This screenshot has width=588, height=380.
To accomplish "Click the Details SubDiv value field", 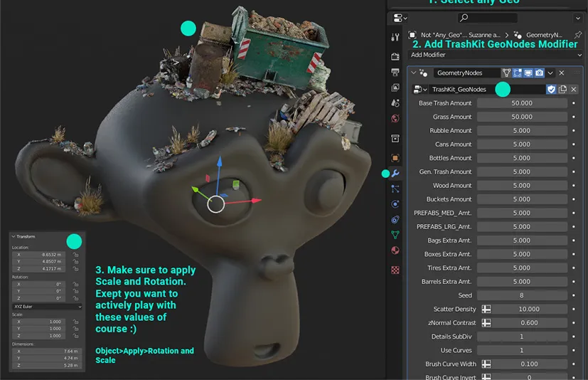I will pyautogui.click(x=522, y=337).
